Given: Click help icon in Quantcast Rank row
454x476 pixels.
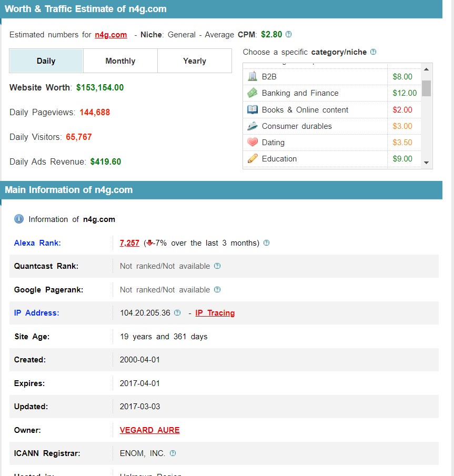Looking at the screenshot, I should 217,266.
